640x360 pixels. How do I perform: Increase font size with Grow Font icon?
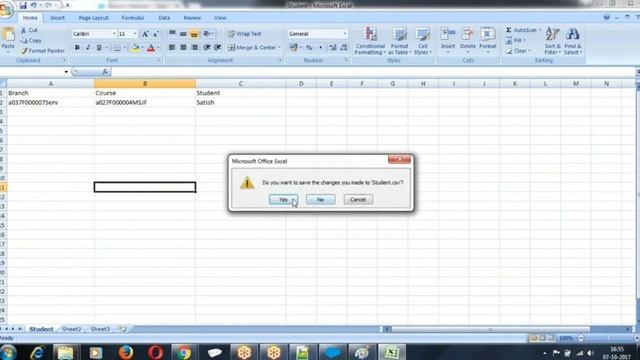[x=145, y=34]
